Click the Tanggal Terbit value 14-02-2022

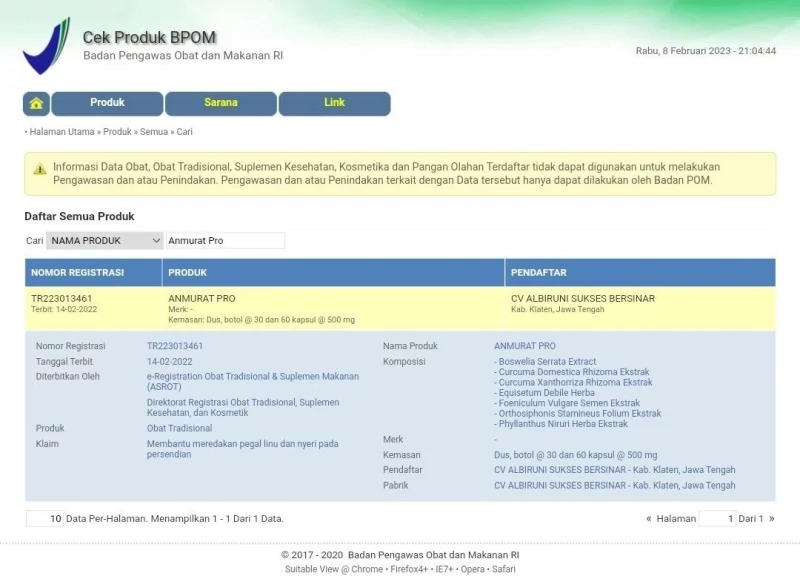170,362
